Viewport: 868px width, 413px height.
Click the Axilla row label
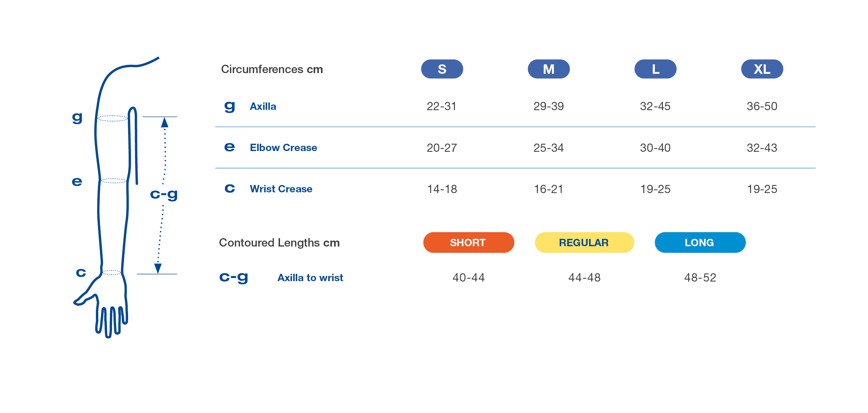263,106
